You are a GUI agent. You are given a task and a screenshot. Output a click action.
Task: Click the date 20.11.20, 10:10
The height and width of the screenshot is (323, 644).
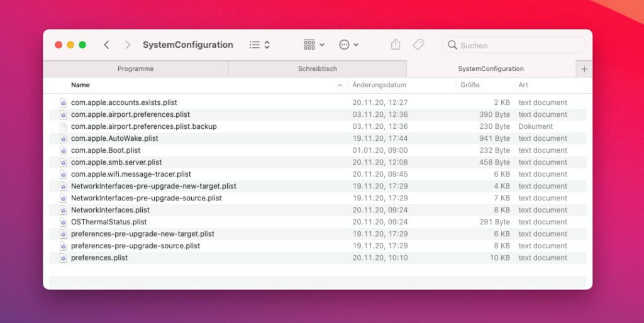click(380, 258)
